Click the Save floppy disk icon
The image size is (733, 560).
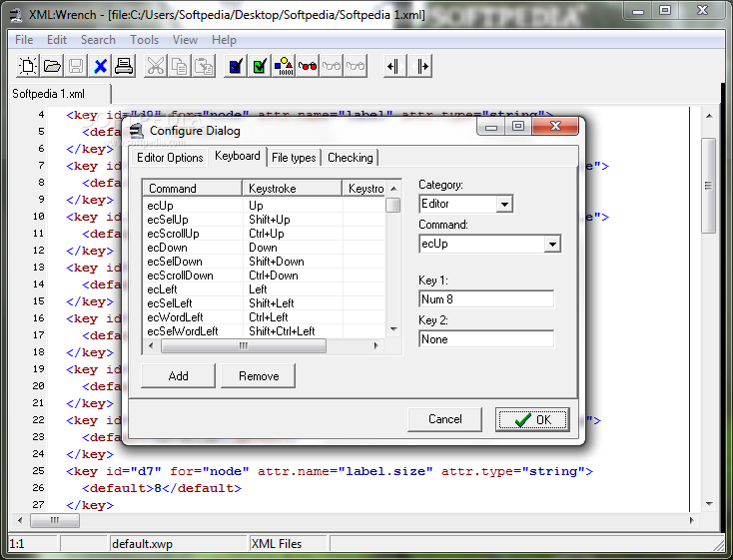(x=76, y=66)
